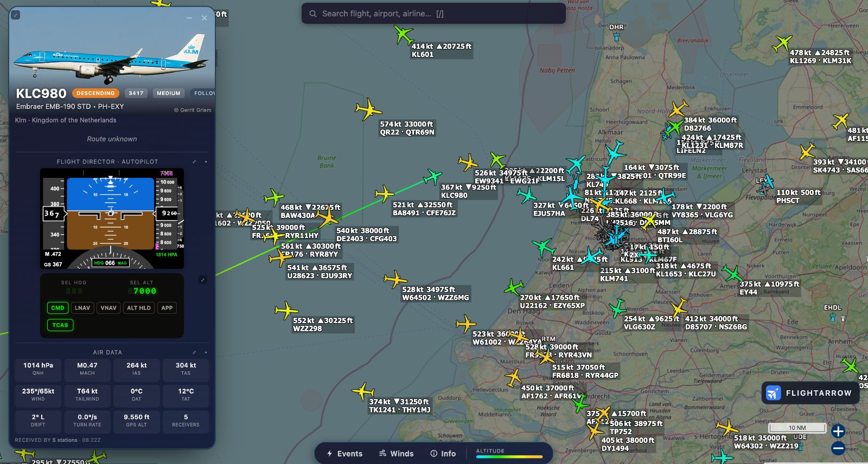The width and height of the screenshot is (868, 464).
Task: Focus the flight search field
Action: [x=433, y=14]
